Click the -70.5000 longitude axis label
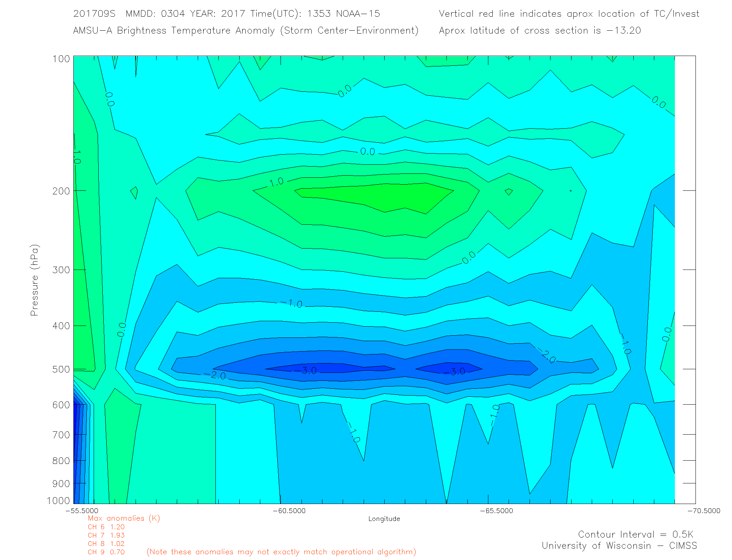This screenshot has height=560, width=732. tap(703, 511)
